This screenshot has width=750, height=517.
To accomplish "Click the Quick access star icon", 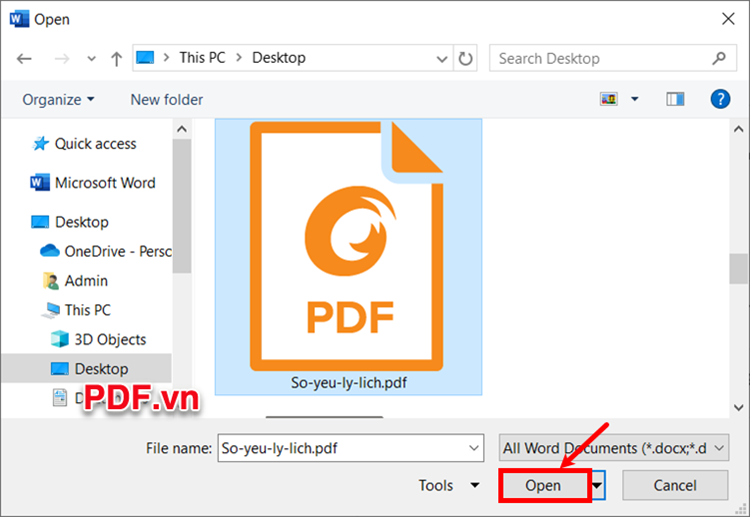I will tap(40, 143).
